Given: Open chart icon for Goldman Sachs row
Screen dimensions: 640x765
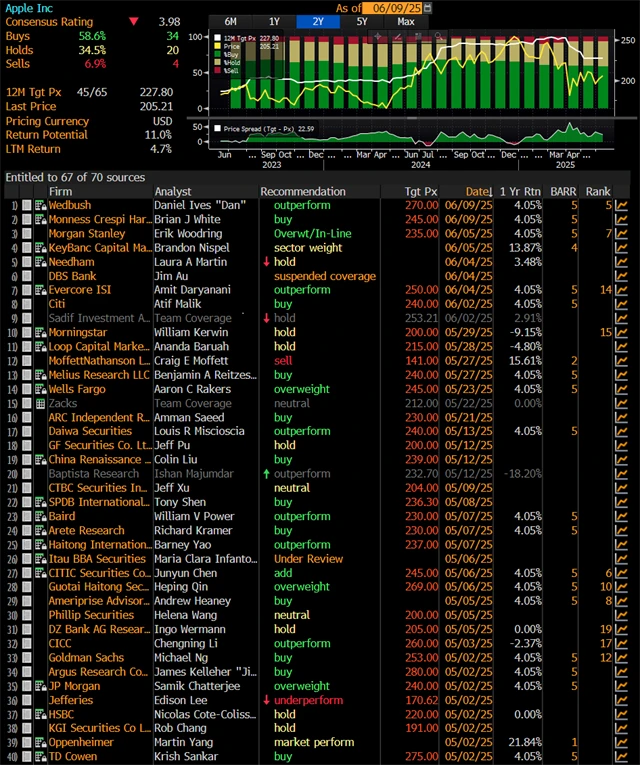Looking at the screenshot, I should point(621,658).
